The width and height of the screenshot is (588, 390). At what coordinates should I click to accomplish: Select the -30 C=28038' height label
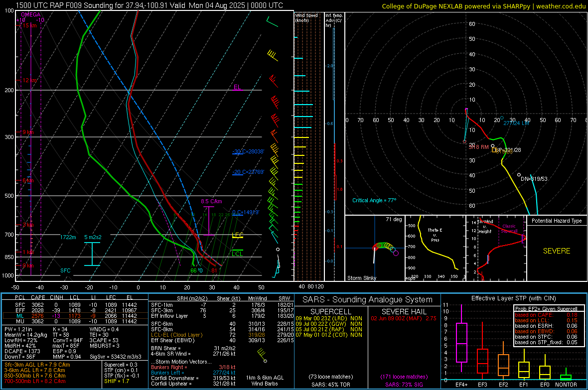click(248, 151)
